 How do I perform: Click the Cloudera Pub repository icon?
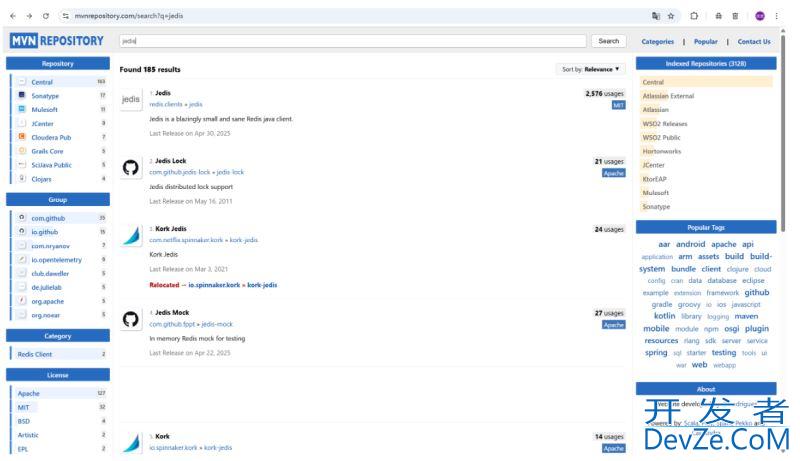point(22,137)
